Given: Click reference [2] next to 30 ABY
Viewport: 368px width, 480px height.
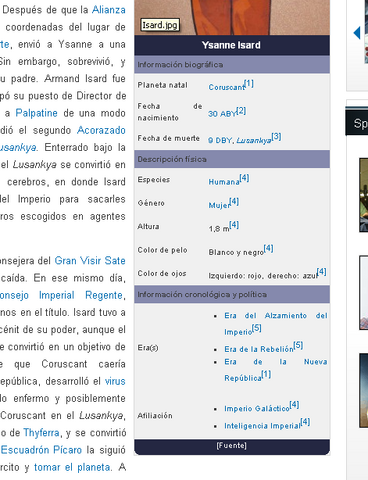Looking at the screenshot, I should pos(241,111).
